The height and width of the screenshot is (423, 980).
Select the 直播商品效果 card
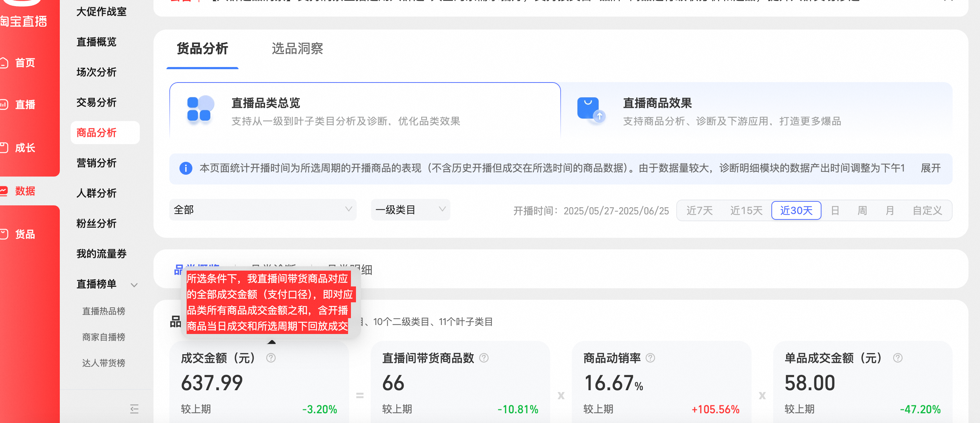coord(757,111)
